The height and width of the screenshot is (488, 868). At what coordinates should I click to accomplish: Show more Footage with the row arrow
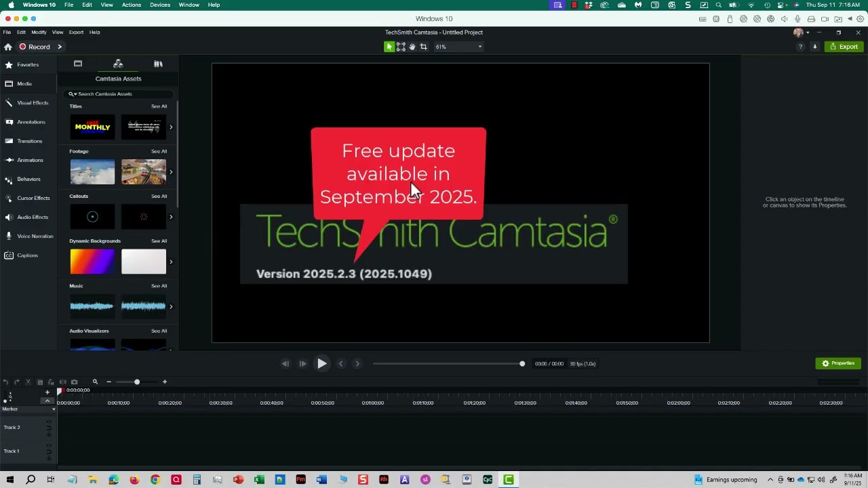click(171, 171)
